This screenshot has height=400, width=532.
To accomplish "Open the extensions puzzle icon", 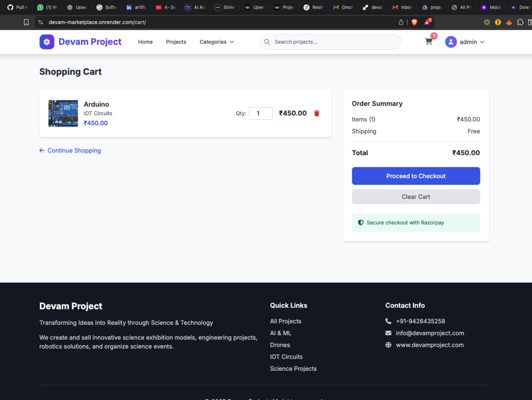I will (x=520, y=22).
